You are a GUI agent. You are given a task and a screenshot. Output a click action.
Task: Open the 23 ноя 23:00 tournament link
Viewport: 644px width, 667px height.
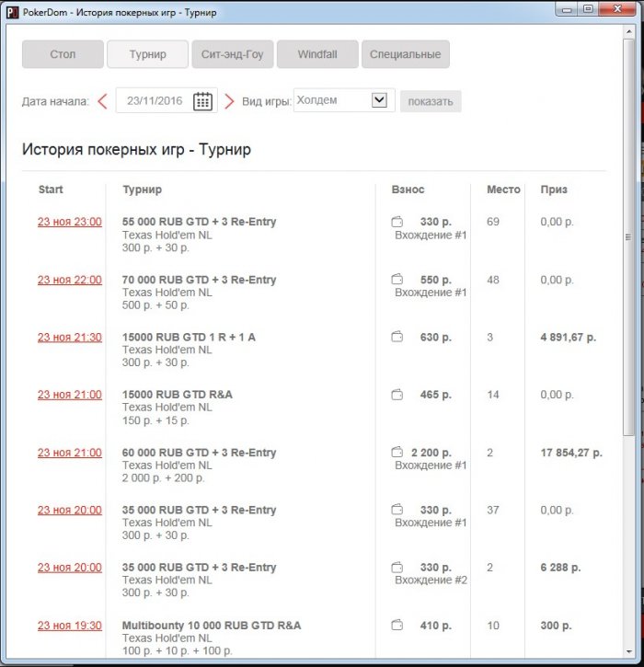[70, 222]
